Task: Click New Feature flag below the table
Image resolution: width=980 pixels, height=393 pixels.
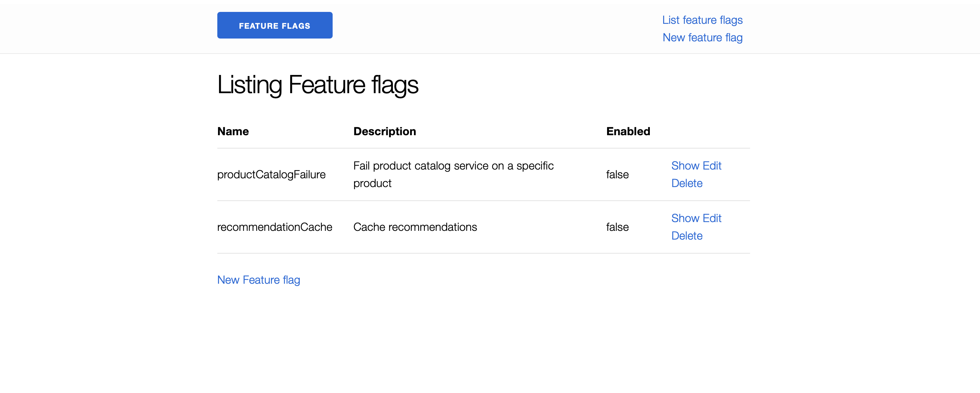Action: point(258,280)
